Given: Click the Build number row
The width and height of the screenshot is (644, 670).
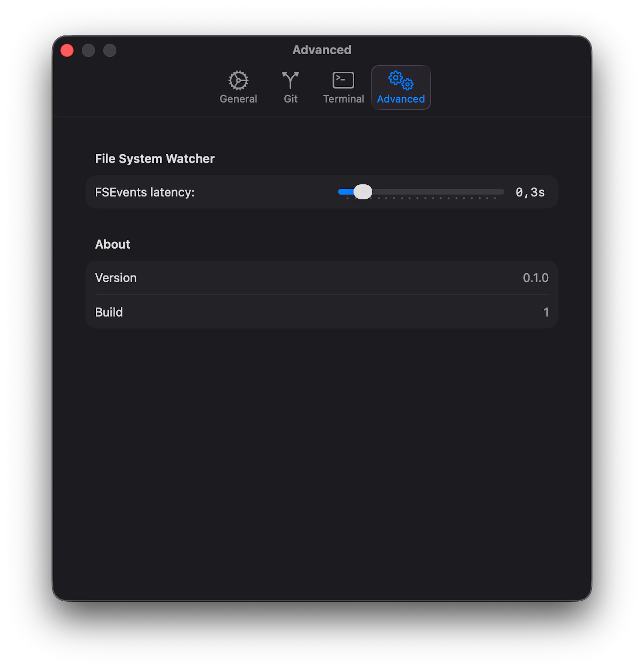Looking at the screenshot, I should [109, 312].
